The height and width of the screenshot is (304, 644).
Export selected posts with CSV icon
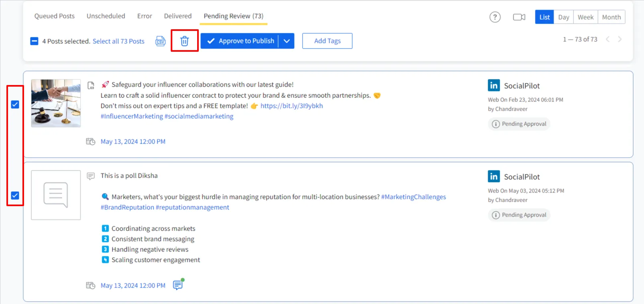point(160,41)
